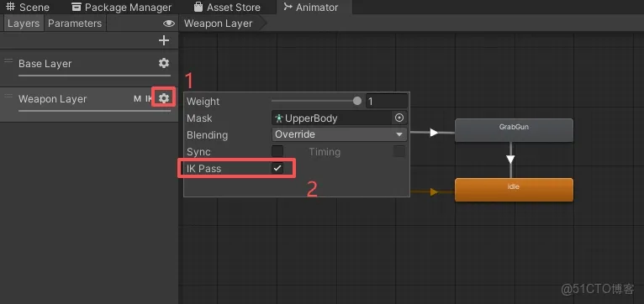Viewport: 644px width, 304px height.
Task: Grab the Base Layer reorder handle
Action: click(x=8, y=60)
